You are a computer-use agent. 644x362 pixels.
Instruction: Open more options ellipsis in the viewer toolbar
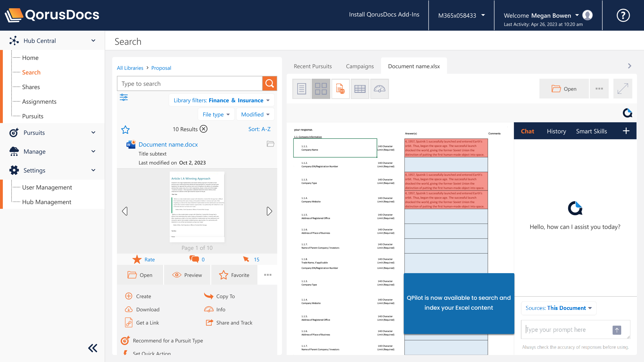click(x=599, y=89)
